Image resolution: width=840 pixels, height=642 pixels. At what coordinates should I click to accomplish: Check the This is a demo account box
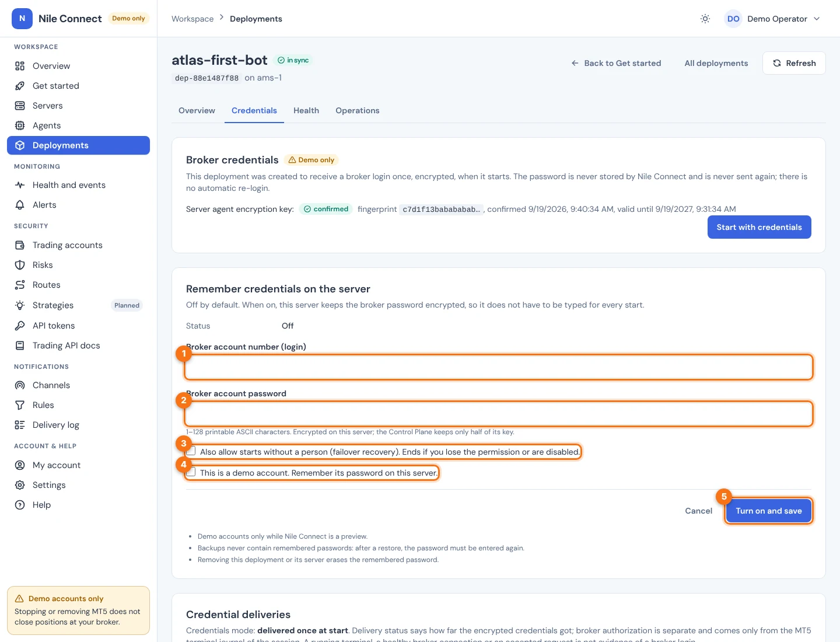click(x=191, y=472)
